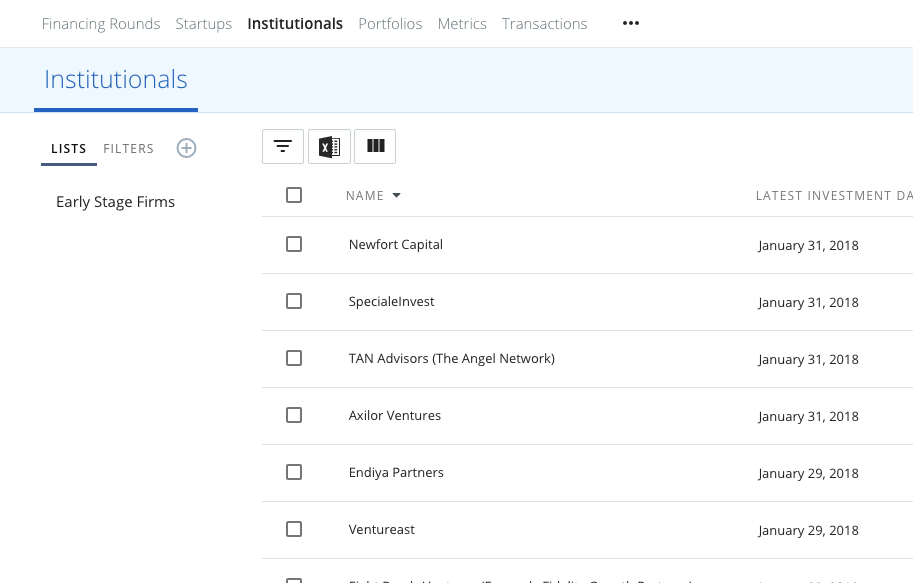The height and width of the screenshot is (583, 913).
Task: Export the list to Excel
Action: coord(329,147)
